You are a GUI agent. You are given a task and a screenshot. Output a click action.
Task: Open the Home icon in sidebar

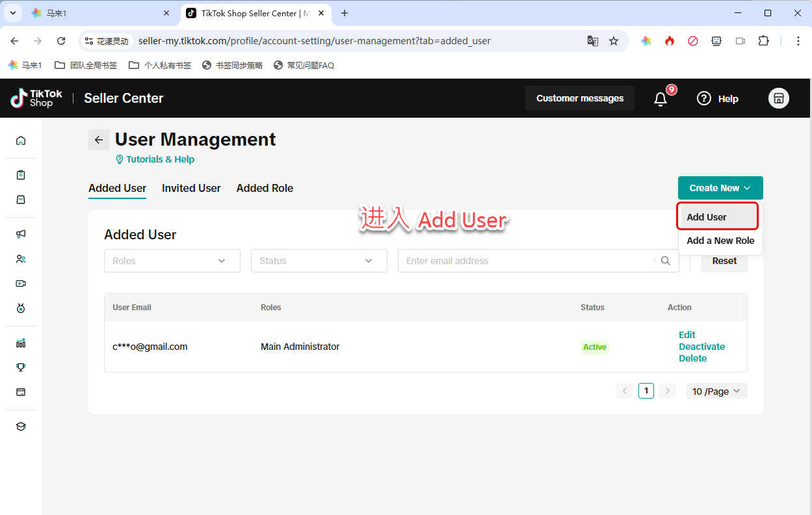click(21, 140)
